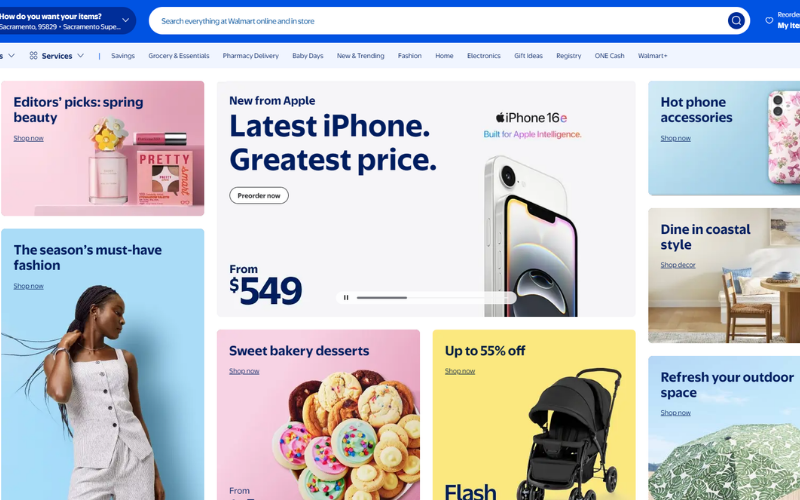Open the heart My Items icon
The image size is (800, 500).
click(769, 20)
